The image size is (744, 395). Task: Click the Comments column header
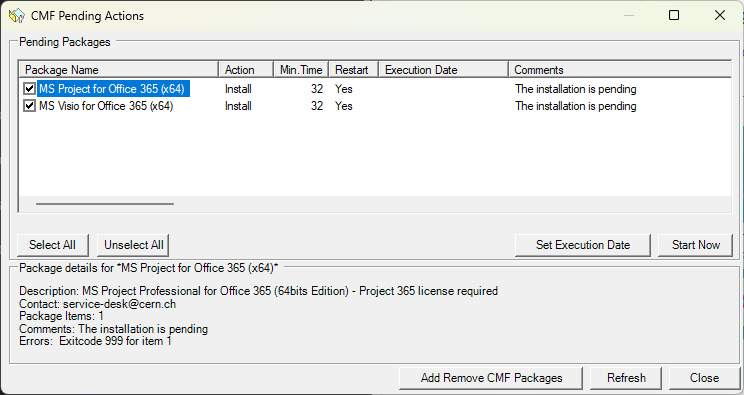tap(620, 70)
